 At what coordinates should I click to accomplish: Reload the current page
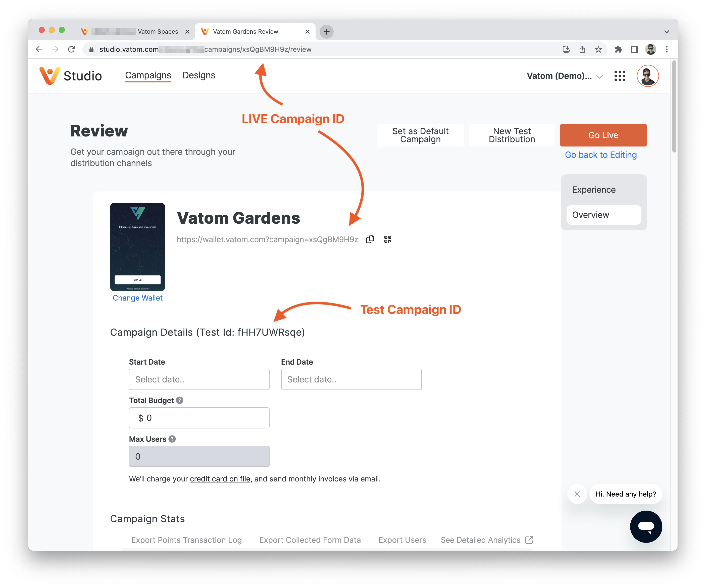point(72,50)
